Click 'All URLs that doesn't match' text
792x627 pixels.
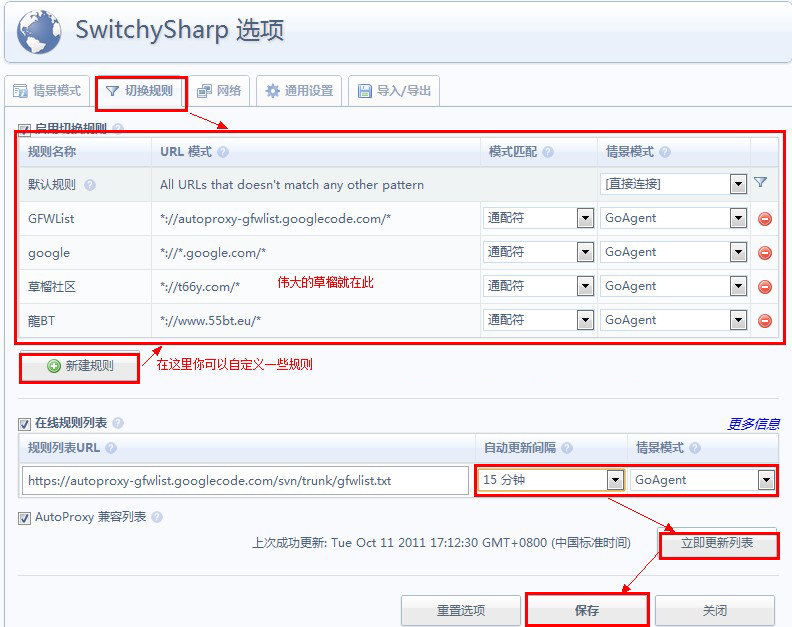(292, 185)
